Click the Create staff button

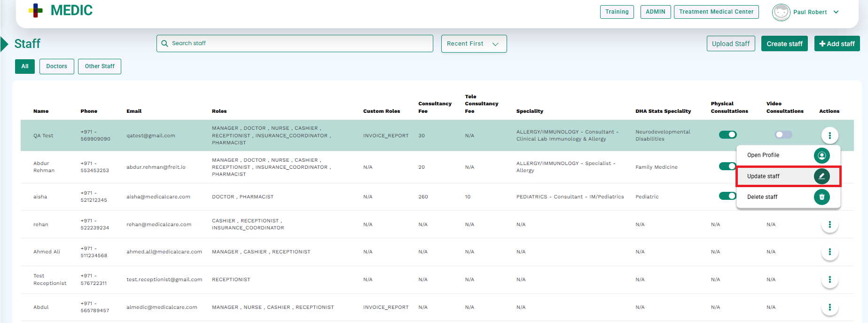[784, 44]
